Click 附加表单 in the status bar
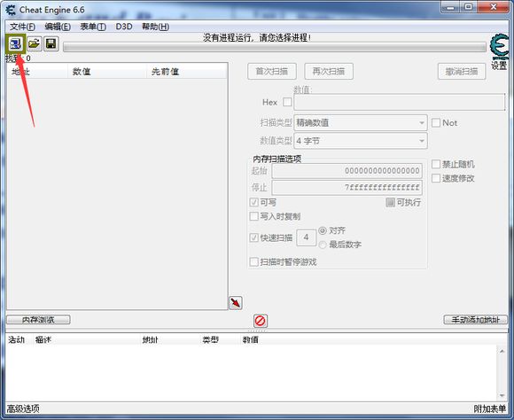514x420 pixels. click(490, 408)
